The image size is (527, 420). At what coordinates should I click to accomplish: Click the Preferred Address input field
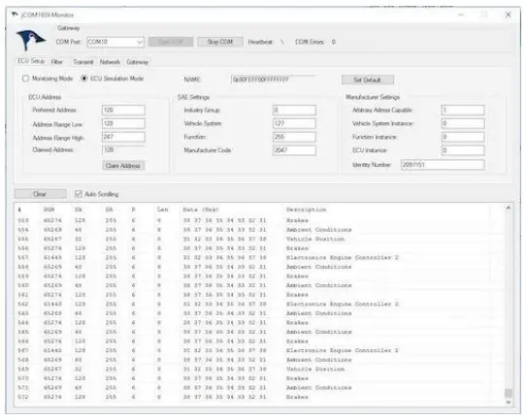[123, 110]
